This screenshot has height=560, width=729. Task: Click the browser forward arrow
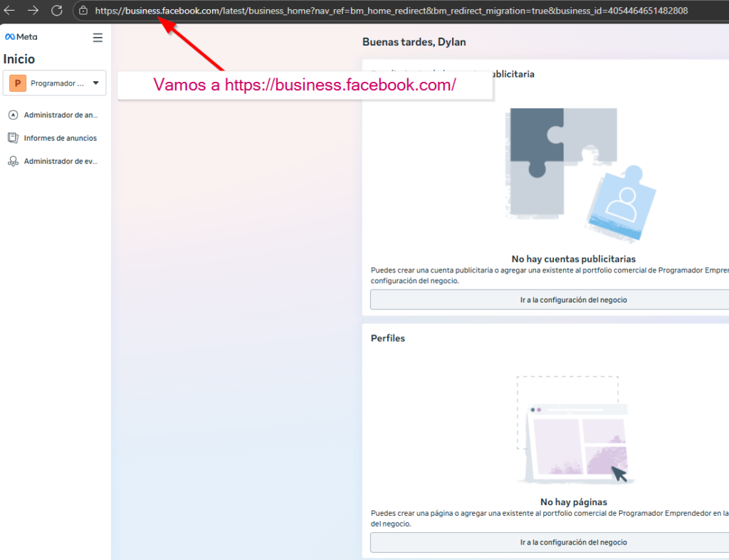point(33,11)
